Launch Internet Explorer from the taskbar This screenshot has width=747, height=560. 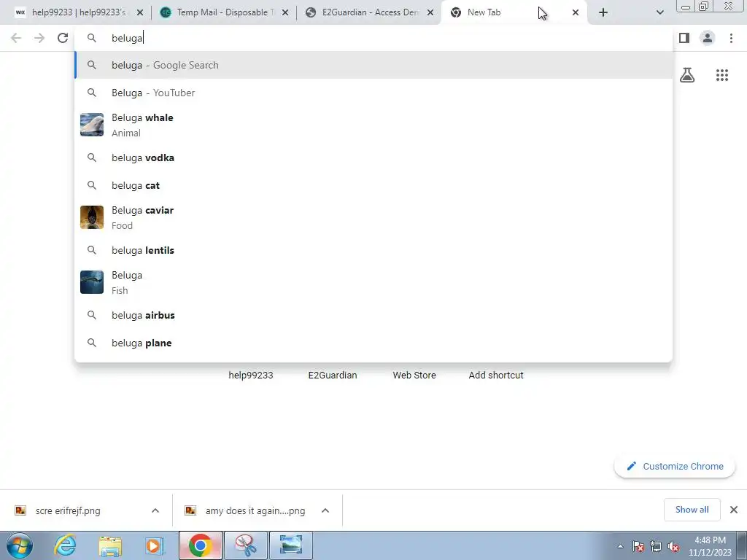pos(65,545)
